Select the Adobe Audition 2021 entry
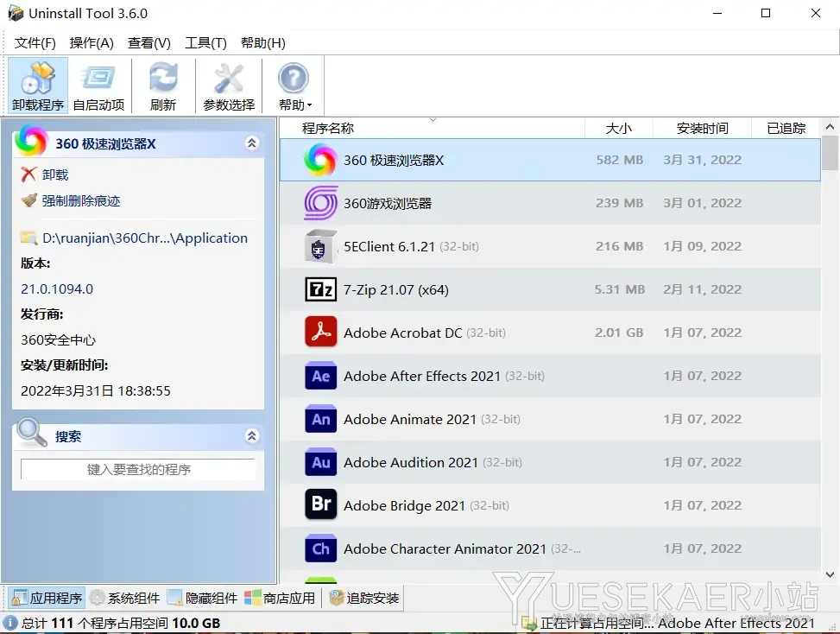 550,462
